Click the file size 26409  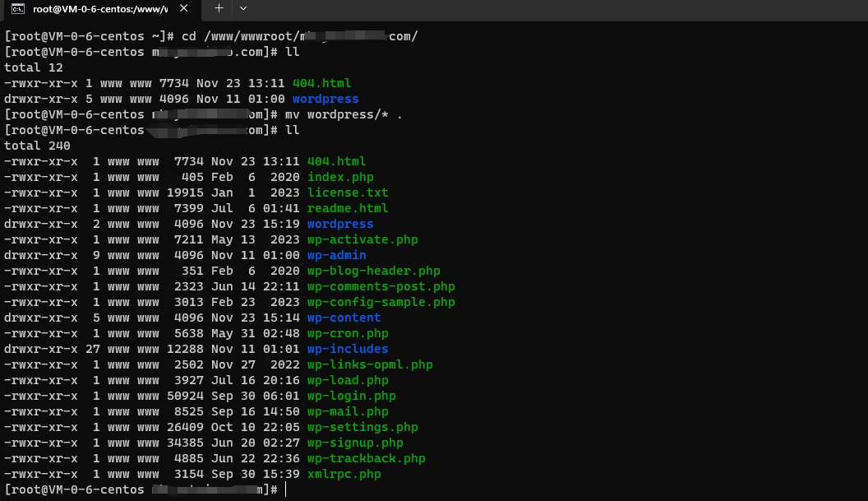(185, 428)
